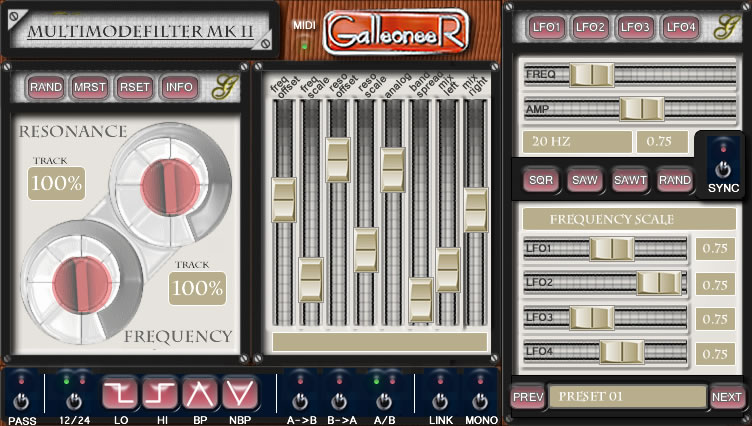The image size is (752, 426).
Task: Toggle the A/B compare switch
Action: click(x=384, y=401)
